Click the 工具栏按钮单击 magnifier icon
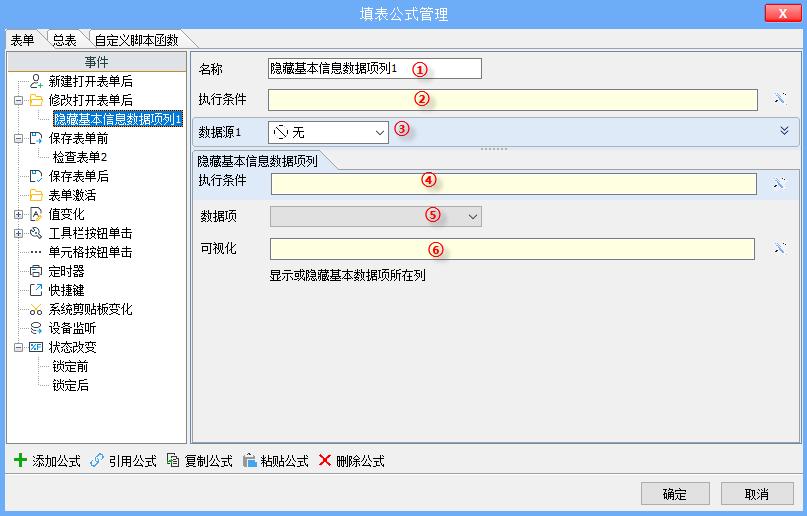 36,233
